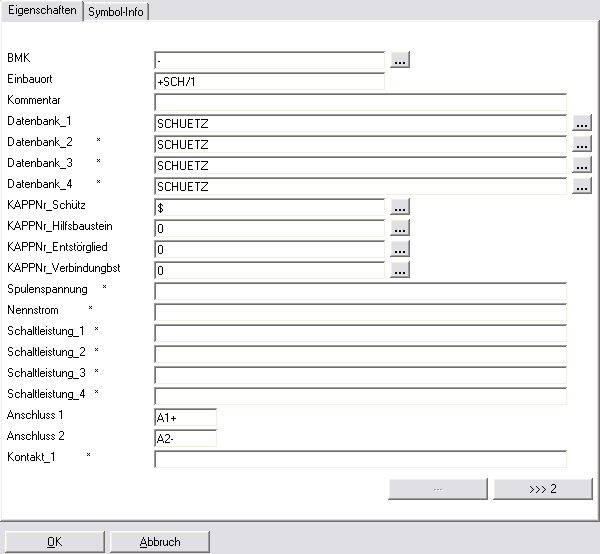The width and height of the screenshot is (600, 554).
Task: Switch to the Symbol-Info tab
Action: pyautogui.click(x=116, y=11)
